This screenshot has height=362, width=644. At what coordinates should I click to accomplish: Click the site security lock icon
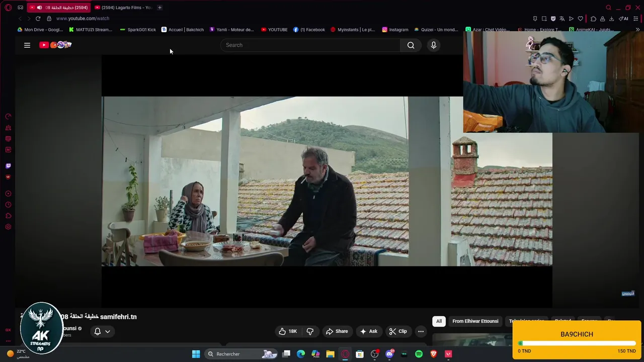pyautogui.click(x=49, y=19)
